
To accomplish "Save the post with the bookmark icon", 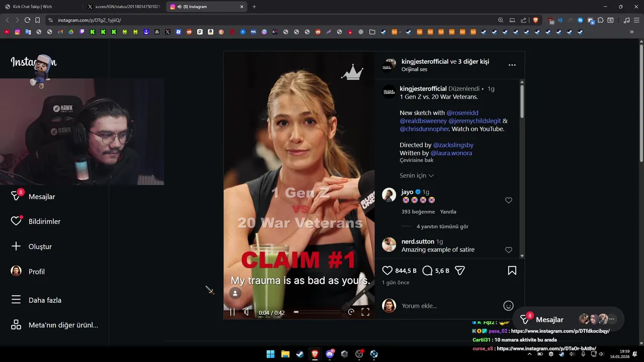I will click(x=512, y=270).
